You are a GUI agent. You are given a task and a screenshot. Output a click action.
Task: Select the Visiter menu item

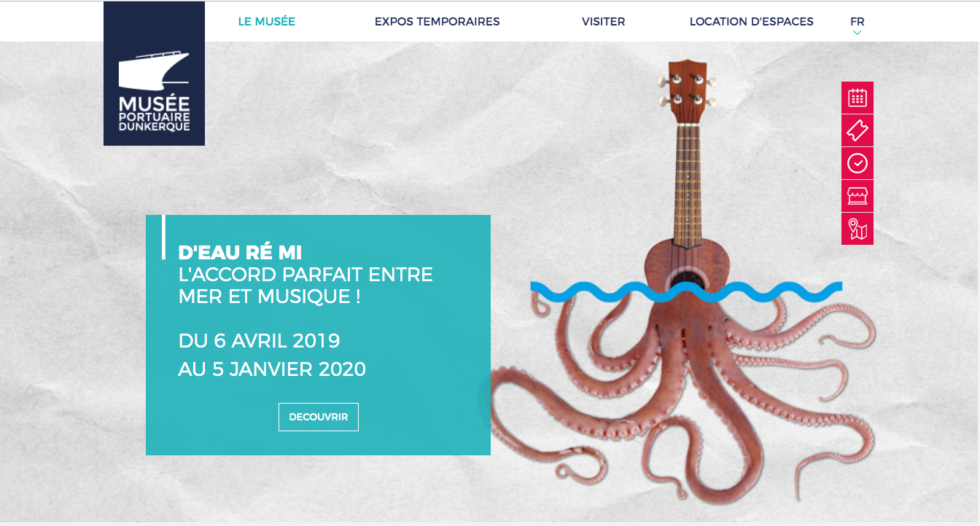pyautogui.click(x=604, y=22)
